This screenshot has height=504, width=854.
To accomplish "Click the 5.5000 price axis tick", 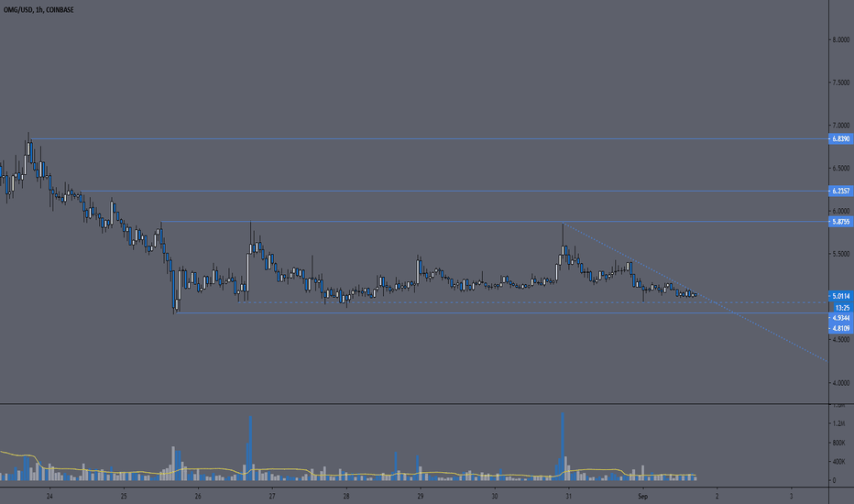I will click(840, 254).
